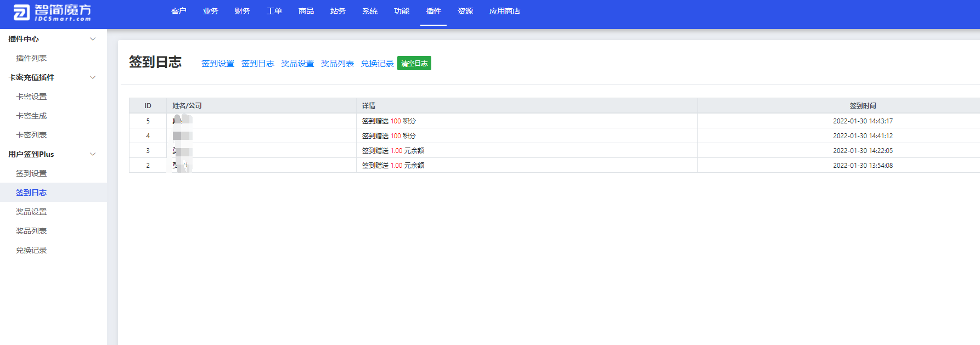This screenshot has width=980, height=345.
Task: Go to 奖品设置 header link
Action: [x=297, y=64]
